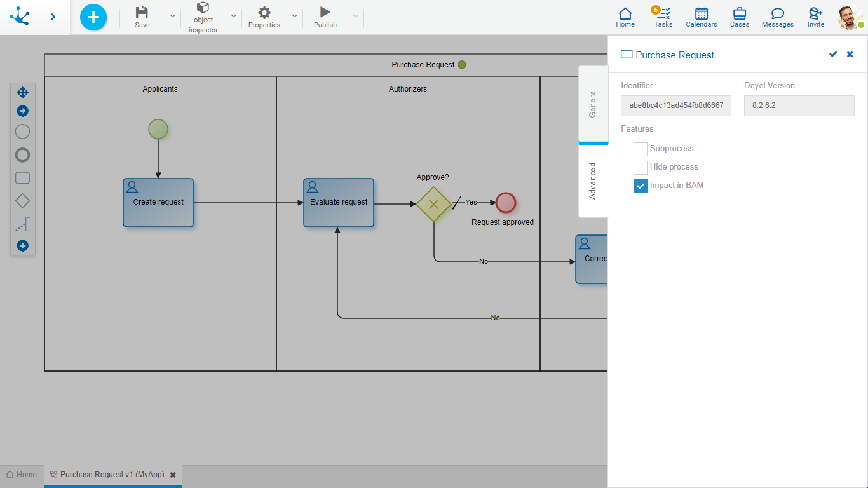Screen dimensions: 868x488
Task: Select the Create request task
Action: (x=158, y=203)
